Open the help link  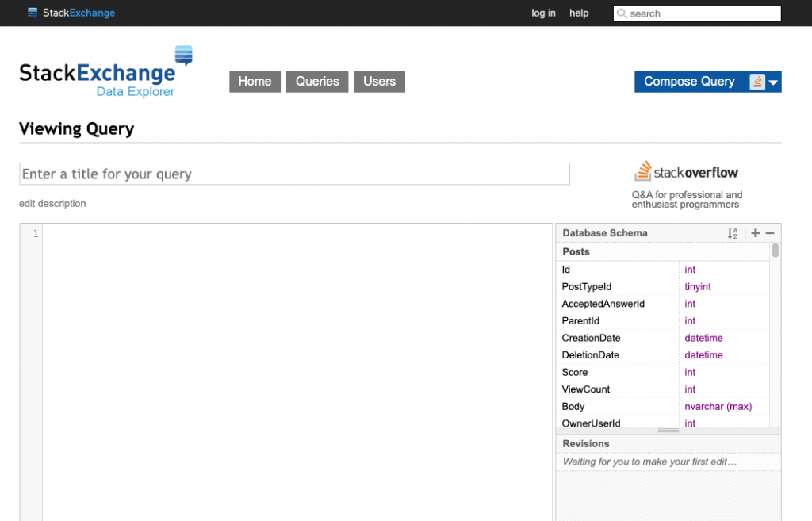[x=579, y=13]
